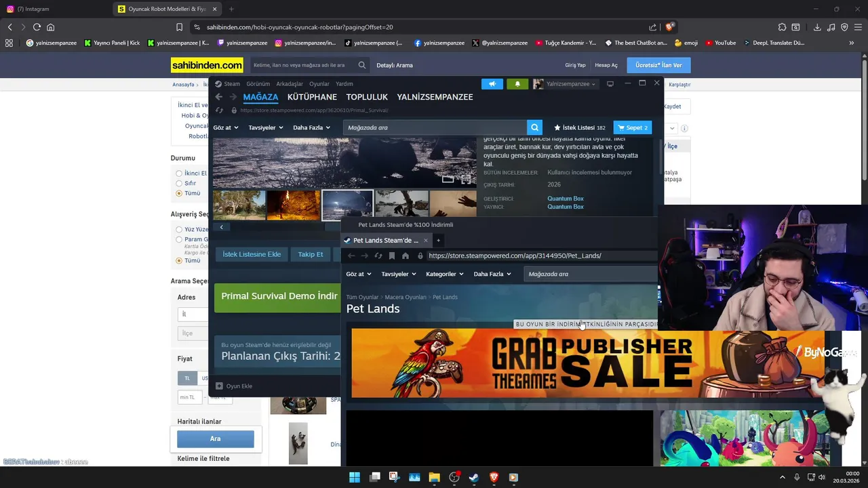Select Tümü radio under Alışveriş Şekli
Image resolution: width=868 pixels, height=488 pixels.
(179, 260)
